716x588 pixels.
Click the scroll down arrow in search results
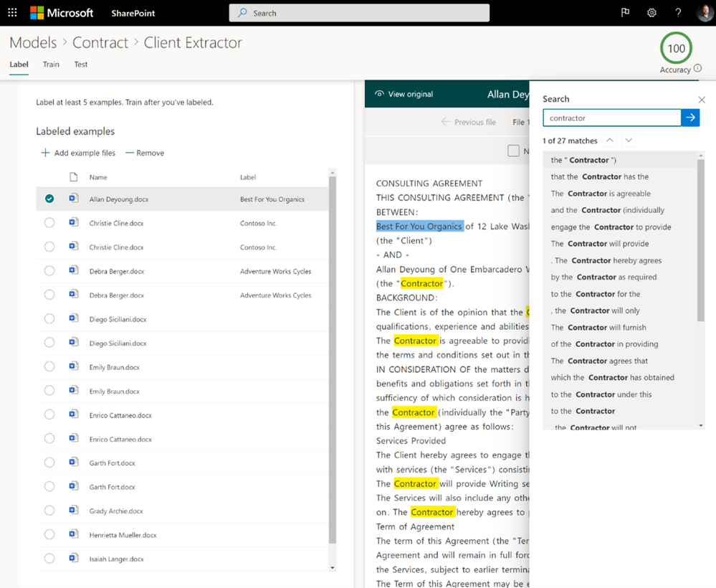(x=701, y=426)
